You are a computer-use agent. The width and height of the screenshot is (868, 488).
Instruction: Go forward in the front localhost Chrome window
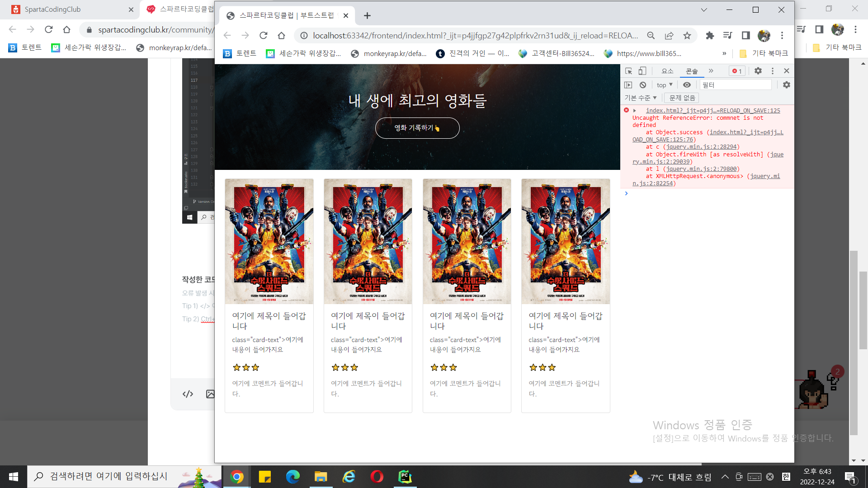click(245, 36)
